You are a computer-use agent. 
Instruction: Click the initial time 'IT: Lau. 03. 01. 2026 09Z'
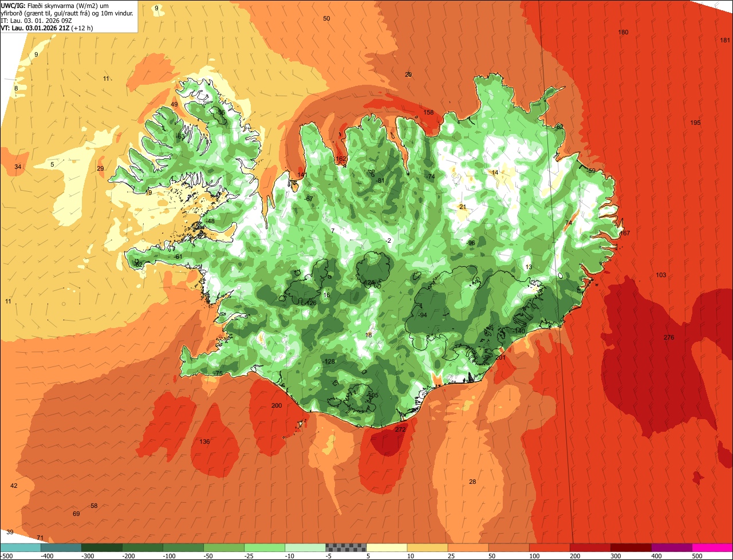pos(36,21)
